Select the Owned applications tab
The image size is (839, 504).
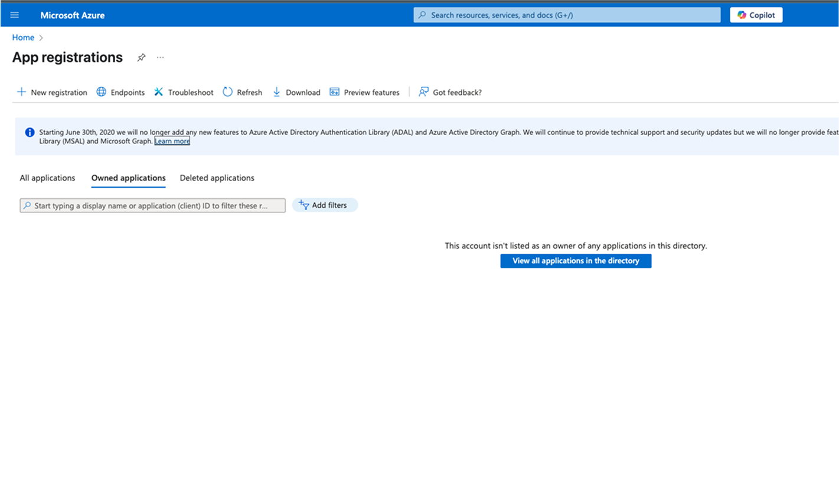pos(128,178)
